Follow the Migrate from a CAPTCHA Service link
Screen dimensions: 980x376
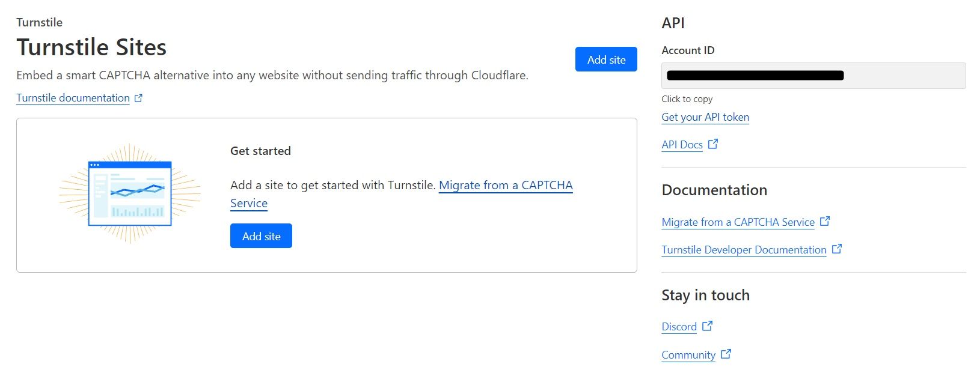point(506,185)
